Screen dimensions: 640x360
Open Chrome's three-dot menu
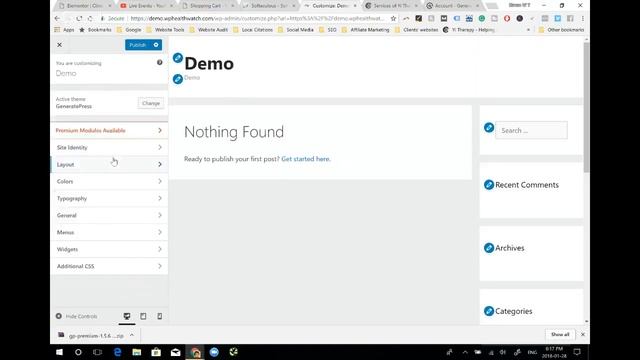coord(582,18)
